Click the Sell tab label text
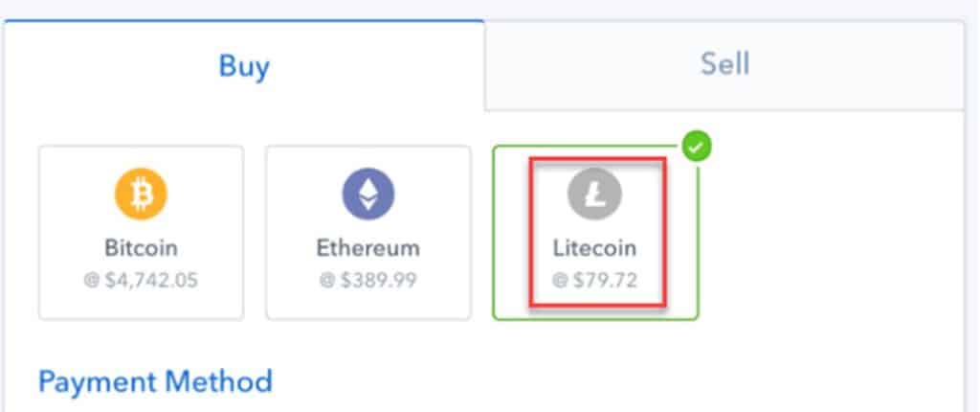 click(x=724, y=64)
